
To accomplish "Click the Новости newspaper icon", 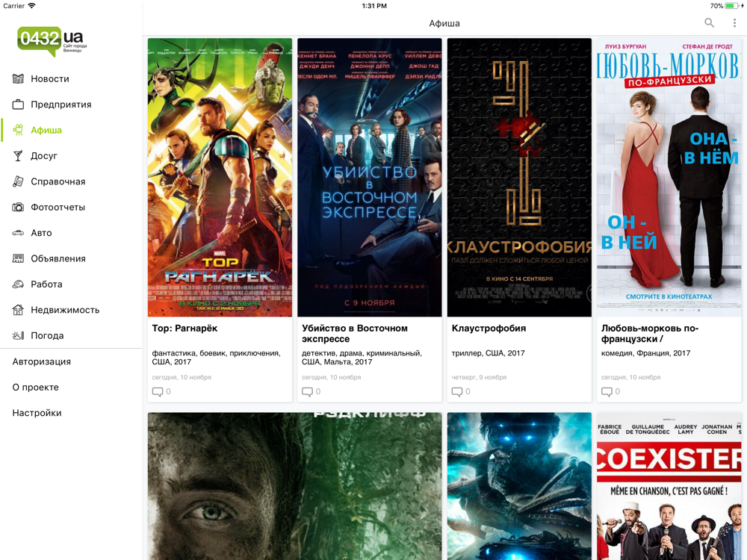I will point(18,78).
